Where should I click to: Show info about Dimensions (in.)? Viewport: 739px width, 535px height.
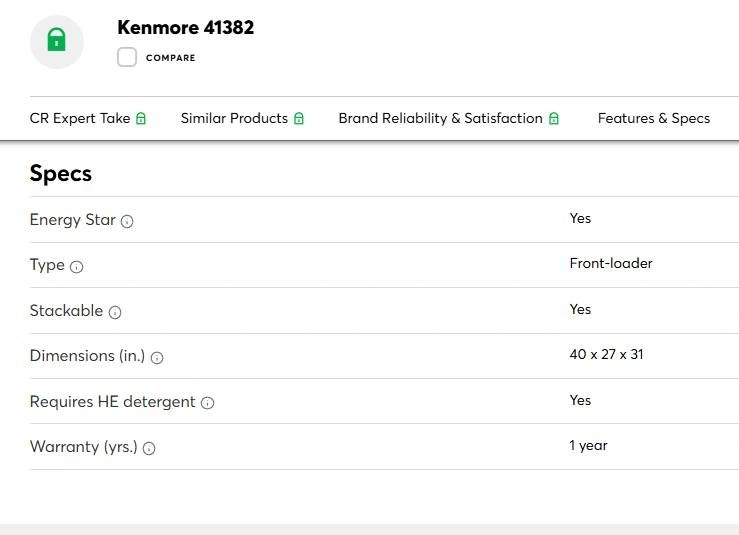pos(157,357)
